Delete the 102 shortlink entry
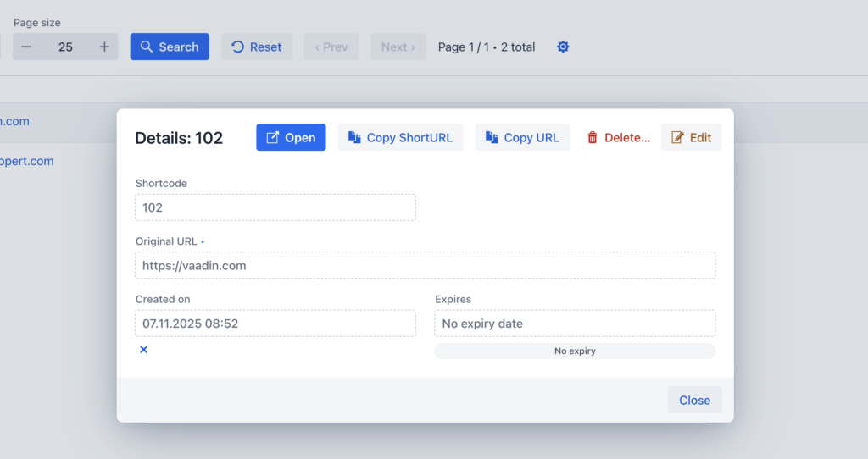 (x=618, y=137)
